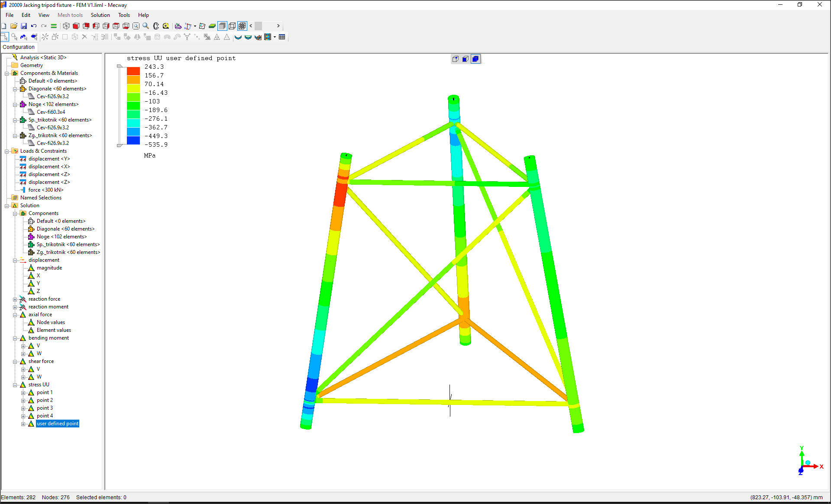Open the File menu
This screenshot has height=504, width=831.
(10, 15)
